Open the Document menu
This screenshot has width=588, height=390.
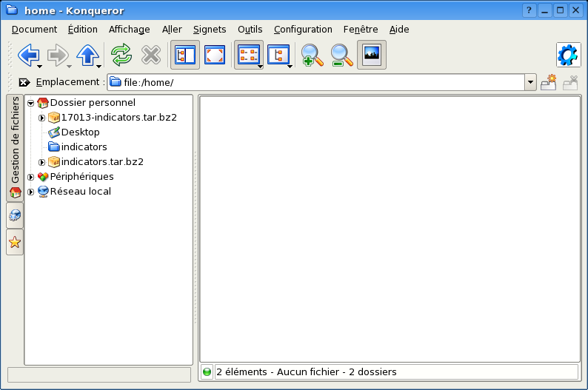34,29
